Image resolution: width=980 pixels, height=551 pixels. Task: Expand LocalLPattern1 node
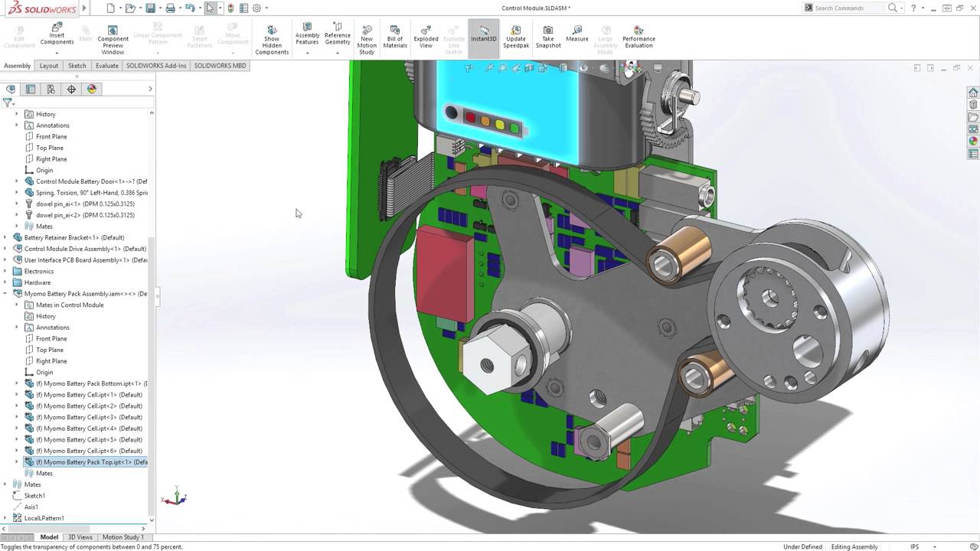[5, 518]
